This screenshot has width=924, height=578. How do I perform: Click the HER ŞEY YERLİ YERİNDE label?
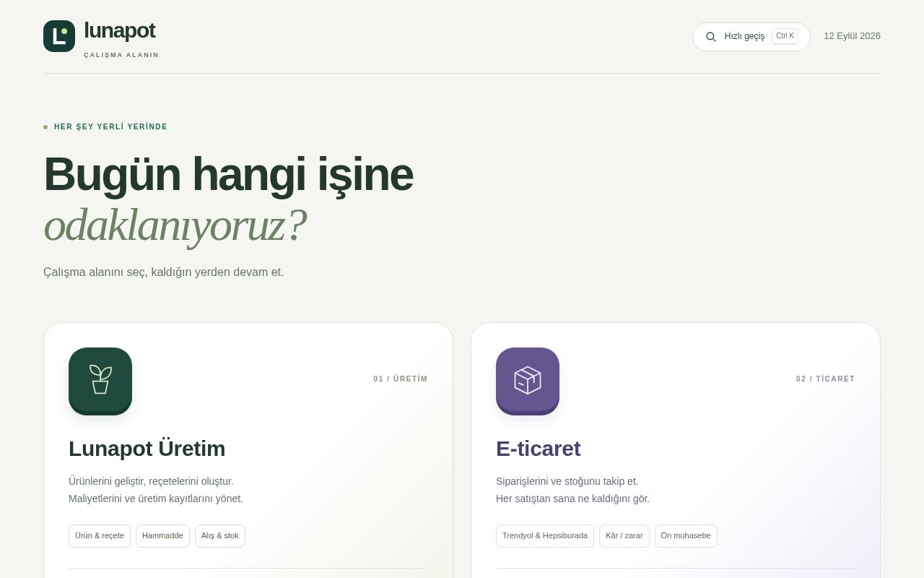pyautogui.click(x=110, y=127)
